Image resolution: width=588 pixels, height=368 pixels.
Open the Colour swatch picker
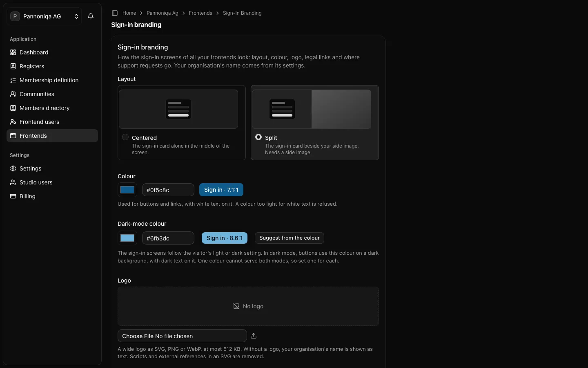click(x=127, y=190)
